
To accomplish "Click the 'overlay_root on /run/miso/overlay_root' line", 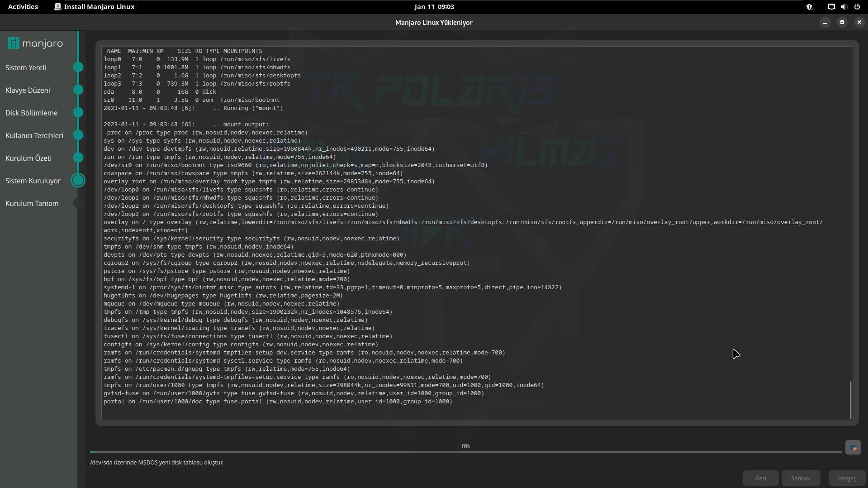I will (269, 182).
